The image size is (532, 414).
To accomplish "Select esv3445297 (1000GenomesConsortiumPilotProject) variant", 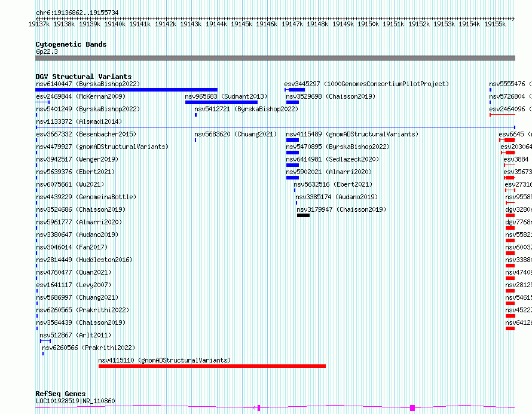I will [x=366, y=84].
